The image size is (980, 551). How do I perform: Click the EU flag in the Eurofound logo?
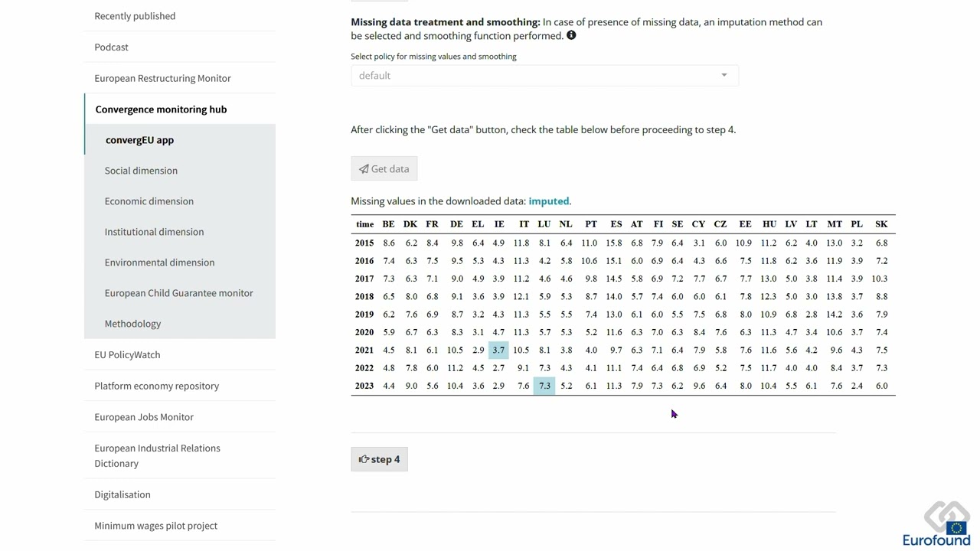pos(955,528)
